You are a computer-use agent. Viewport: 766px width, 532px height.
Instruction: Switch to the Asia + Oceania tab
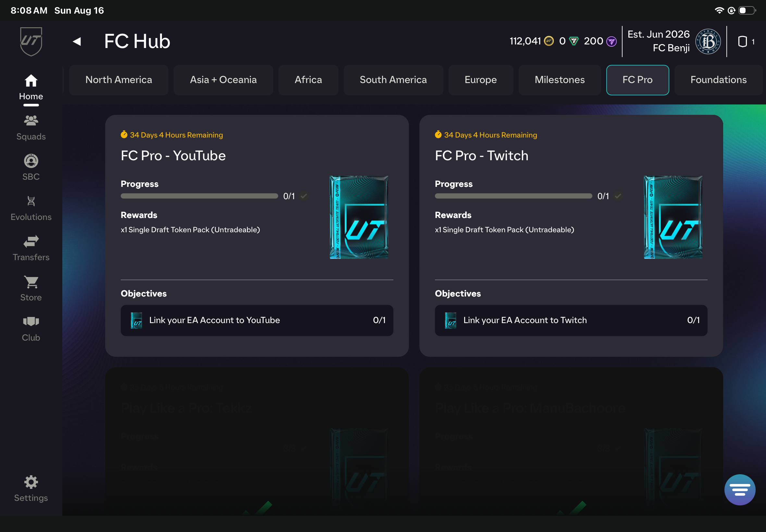click(x=223, y=80)
